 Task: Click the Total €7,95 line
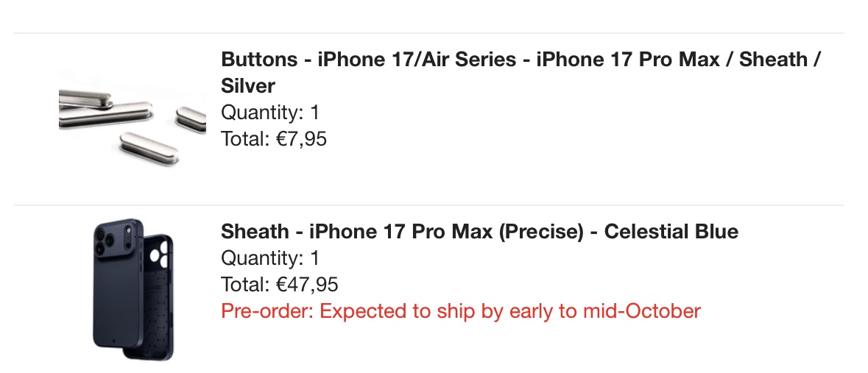274,138
